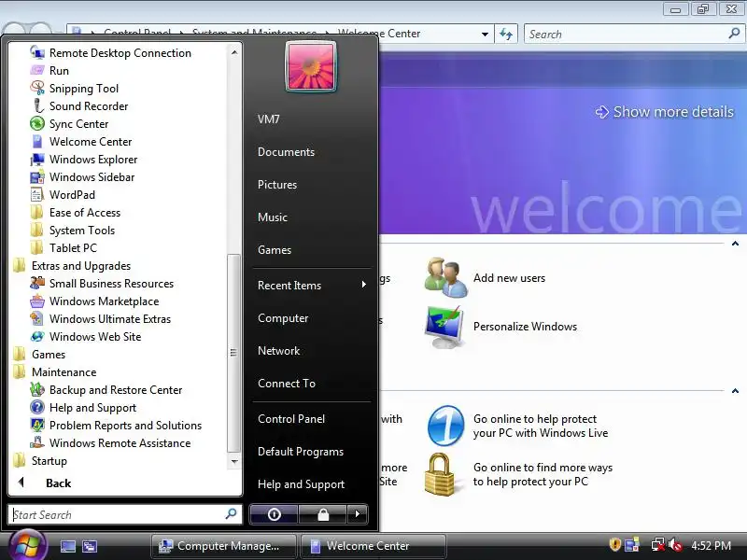Open Computer from Start menu
Image resolution: width=747 pixels, height=560 pixels.
pos(283,318)
